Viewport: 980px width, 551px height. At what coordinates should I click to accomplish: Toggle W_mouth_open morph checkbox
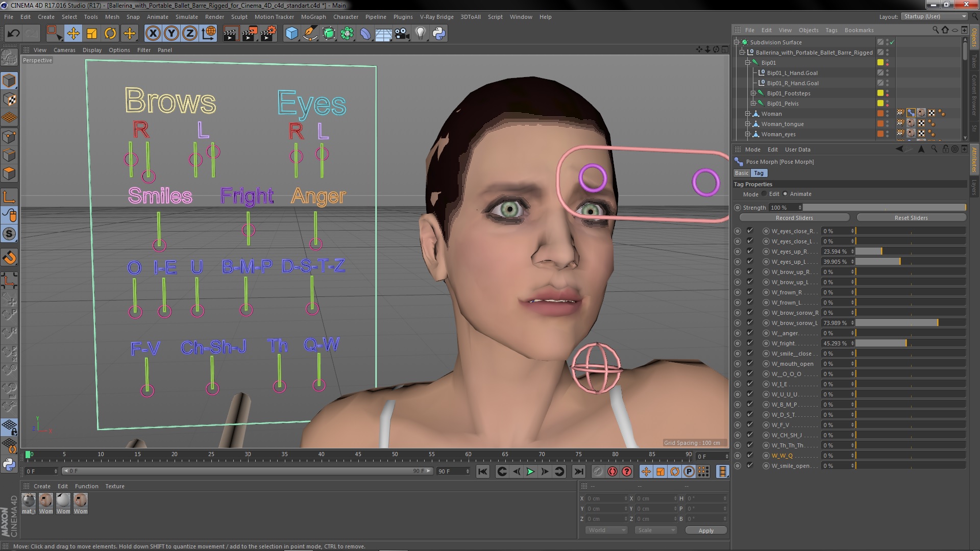coord(750,363)
